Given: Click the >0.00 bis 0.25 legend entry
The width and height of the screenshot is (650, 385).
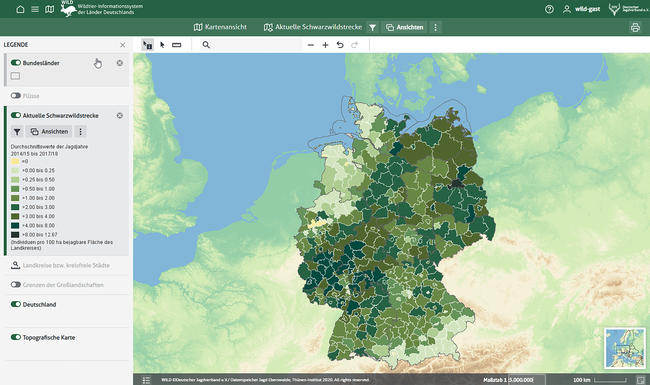Looking at the screenshot, I should (33, 170).
